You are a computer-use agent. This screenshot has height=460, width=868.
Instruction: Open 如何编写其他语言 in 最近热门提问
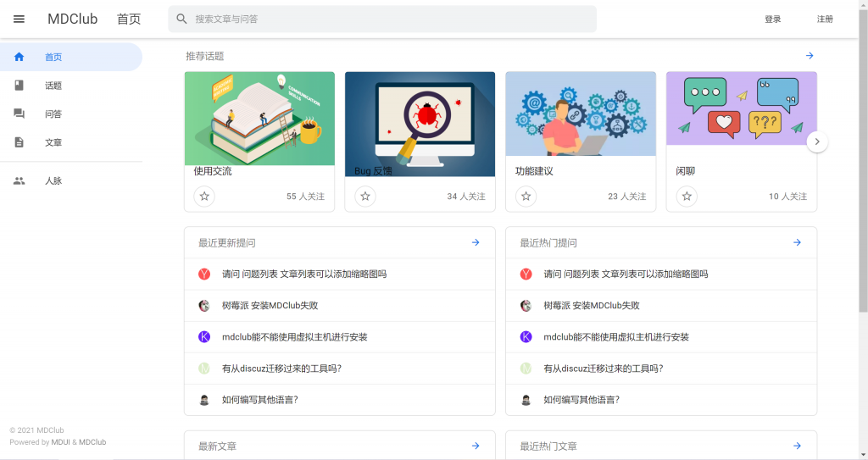[661, 400]
